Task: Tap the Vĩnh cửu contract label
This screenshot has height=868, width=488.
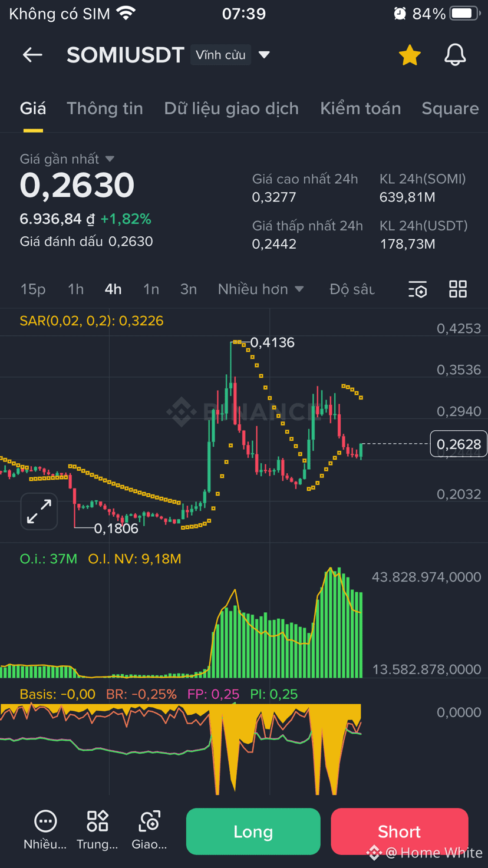Action: [221, 55]
